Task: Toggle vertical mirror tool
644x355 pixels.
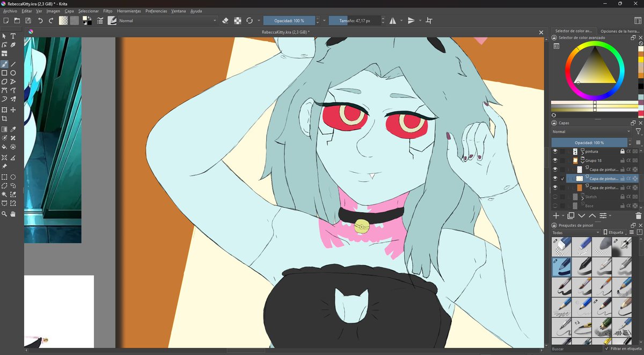Action: pos(411,20)
